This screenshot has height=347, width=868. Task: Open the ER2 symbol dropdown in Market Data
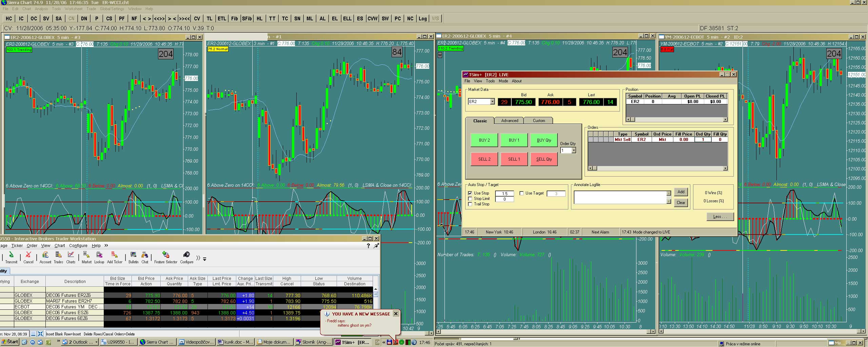coord(492,102)
